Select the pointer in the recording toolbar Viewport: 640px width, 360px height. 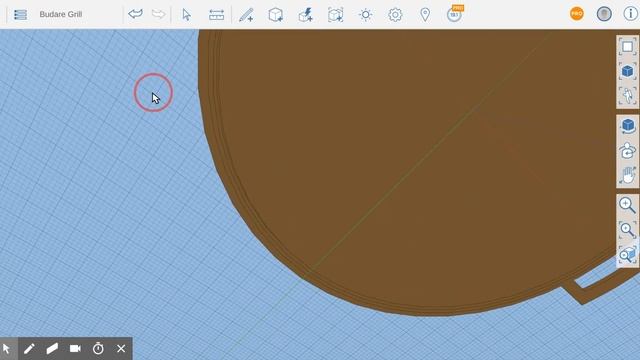(x=6, y=349)
